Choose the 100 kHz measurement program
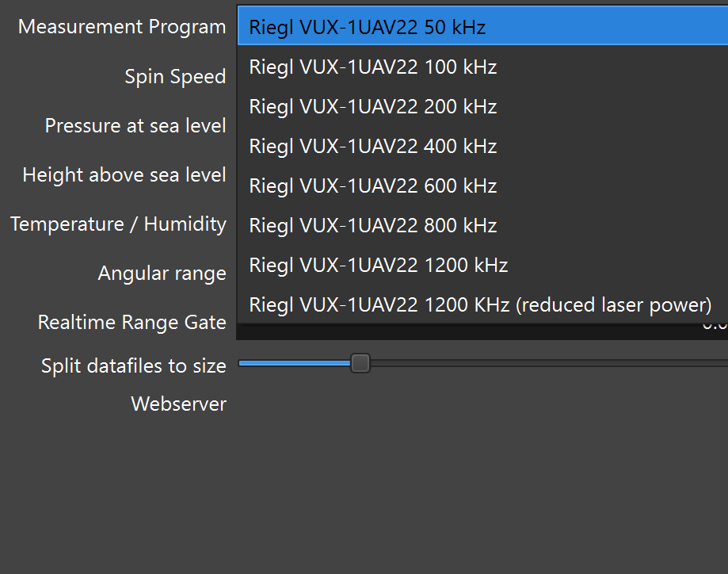 (x=372, y=67)
